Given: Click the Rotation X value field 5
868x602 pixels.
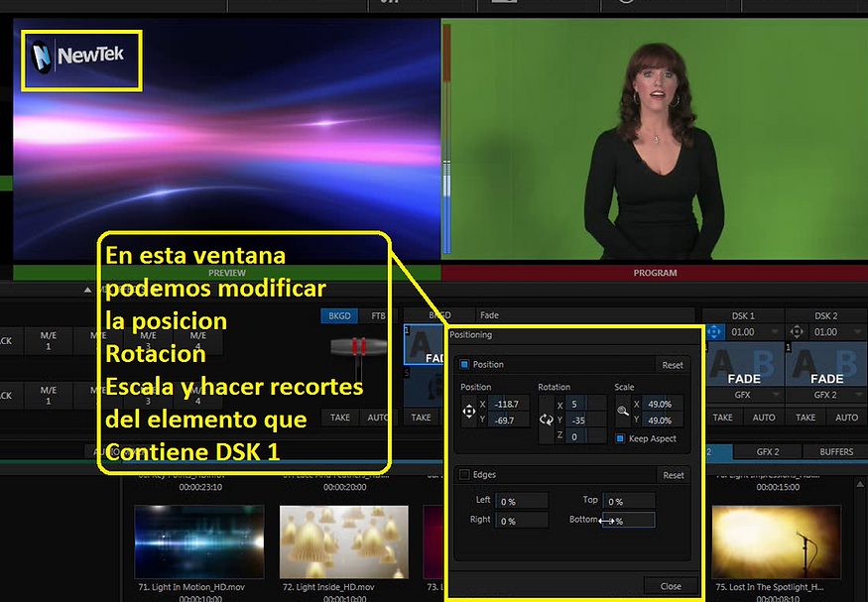Looking at the screenshot, I should point(585,404).
